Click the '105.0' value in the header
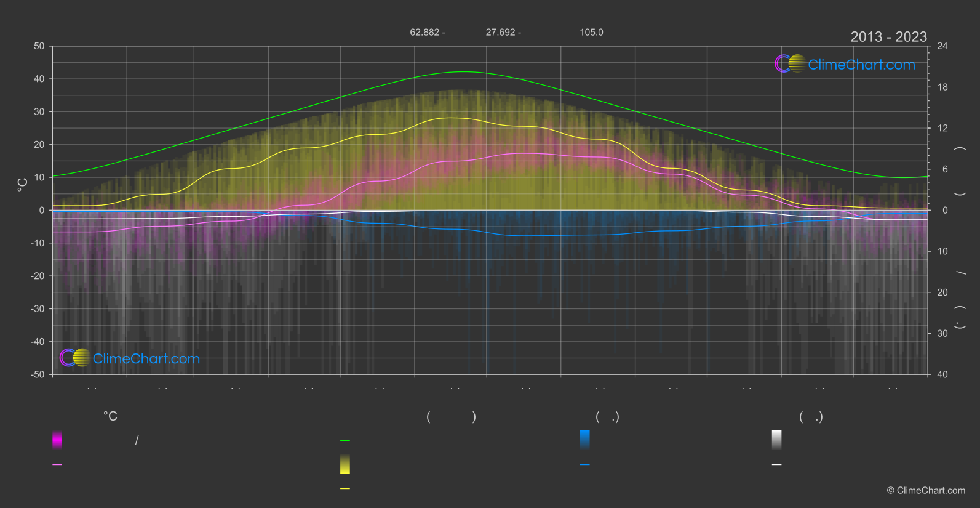The width and height of the screenshot is (980, 508). pos(591,32)
